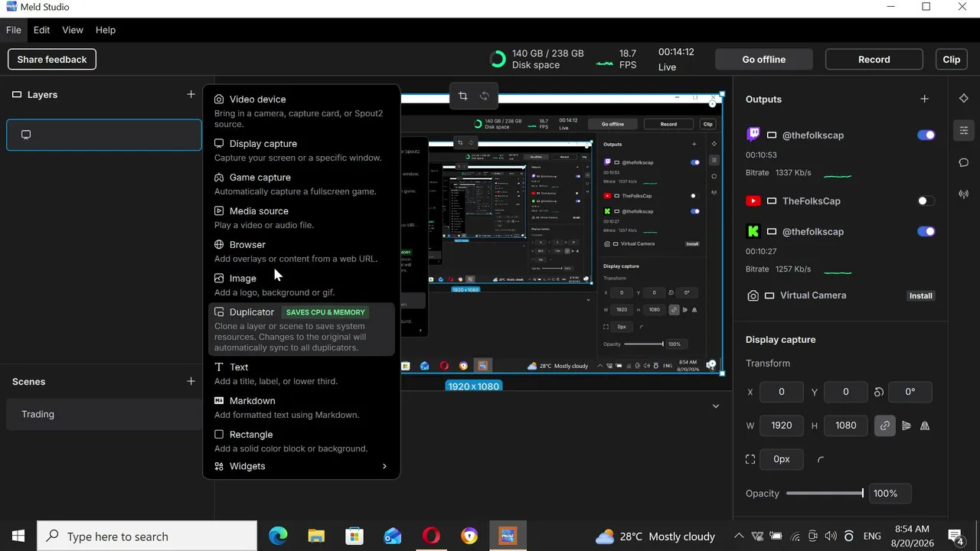
Task: Open the Help menu
Action: pos(106,30)
